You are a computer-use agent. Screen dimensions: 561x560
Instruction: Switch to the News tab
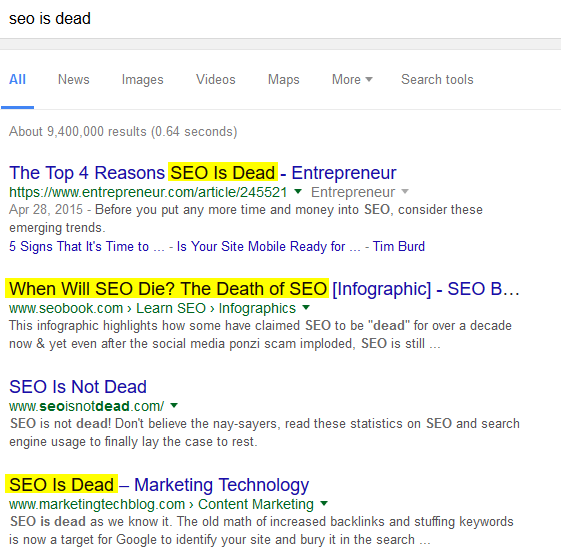coord(74,79)
